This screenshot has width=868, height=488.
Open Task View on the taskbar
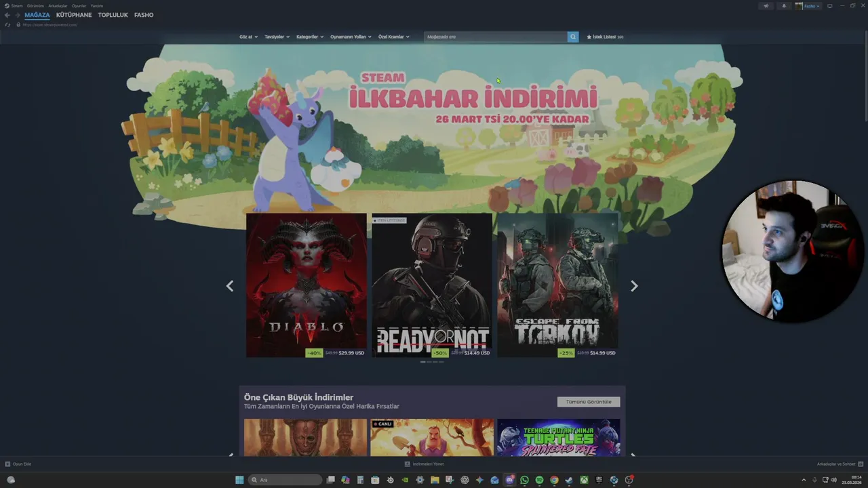click(330, 480)
